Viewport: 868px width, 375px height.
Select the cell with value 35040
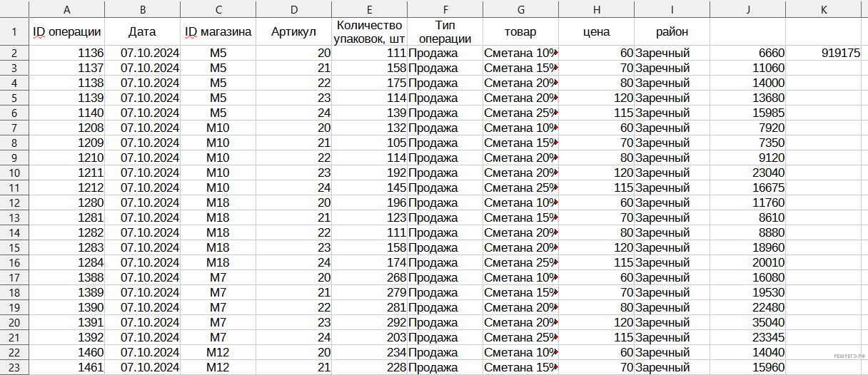point(747,323)
